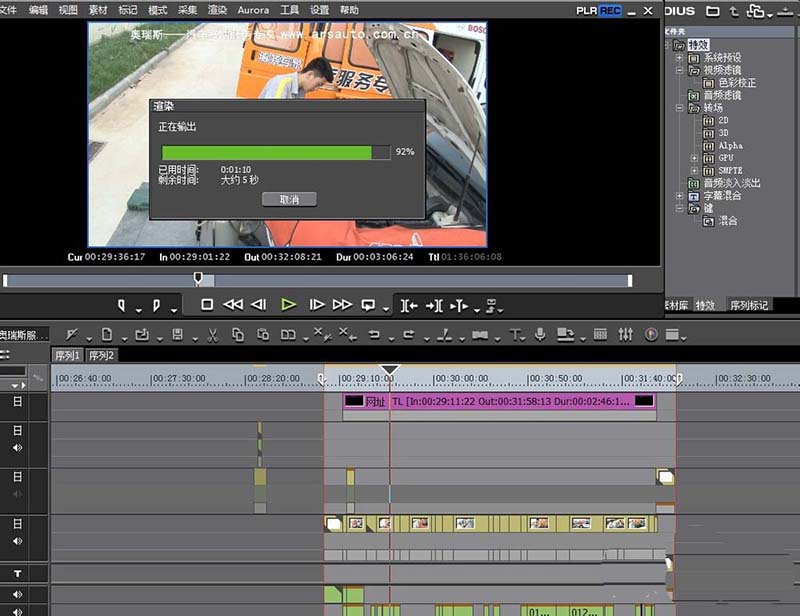Viewport: 800px width, 616px height.
Task: Collapse the 转场 transitions folder
Action: (x=680, y=108)
